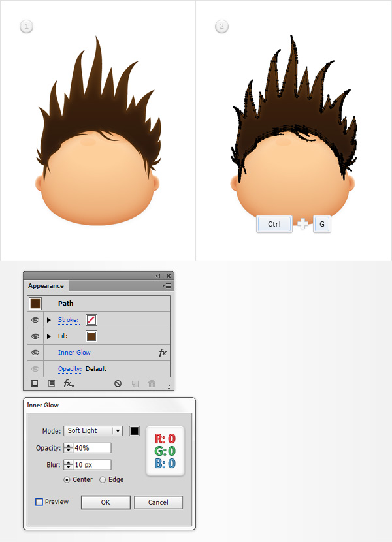Click Add New Fill icon in panel footer
This screenshot has width=392, height=542.
(x=51, y=384)
